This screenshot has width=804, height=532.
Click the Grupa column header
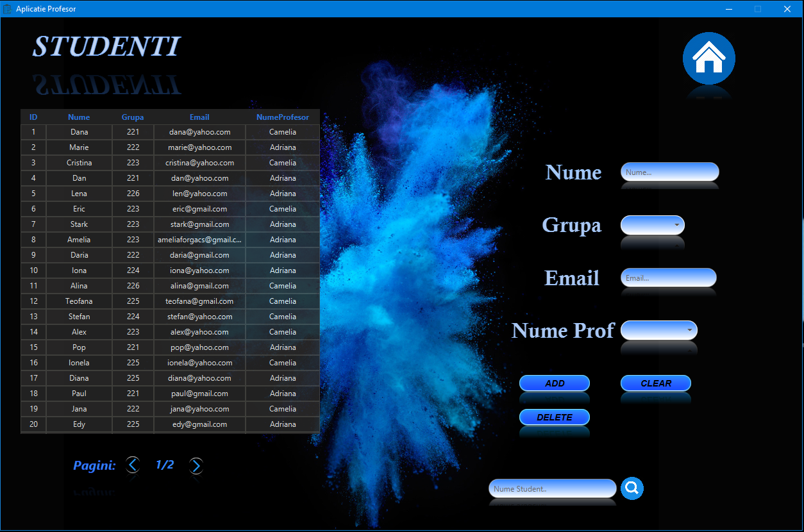pyautogui.click(x=133, y=117)
